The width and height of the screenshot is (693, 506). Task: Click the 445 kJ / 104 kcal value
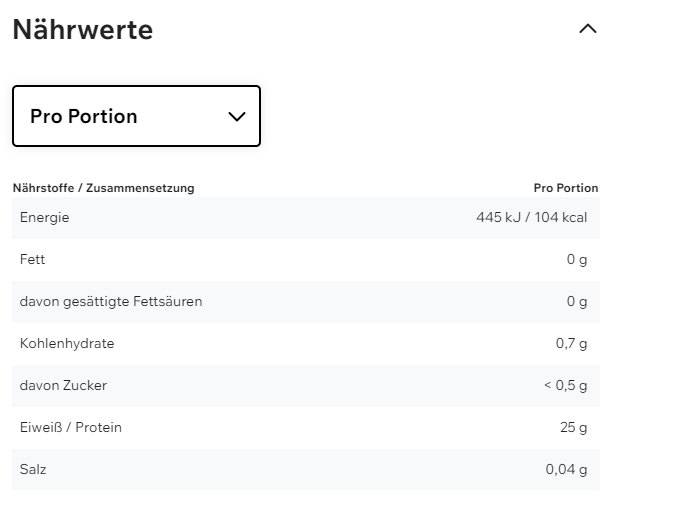pos(531,217)
